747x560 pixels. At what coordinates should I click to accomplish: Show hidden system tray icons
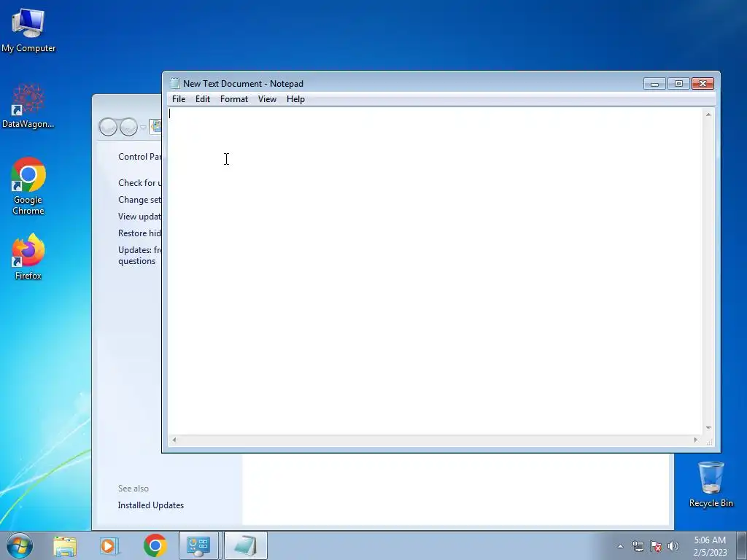[620, 546]
